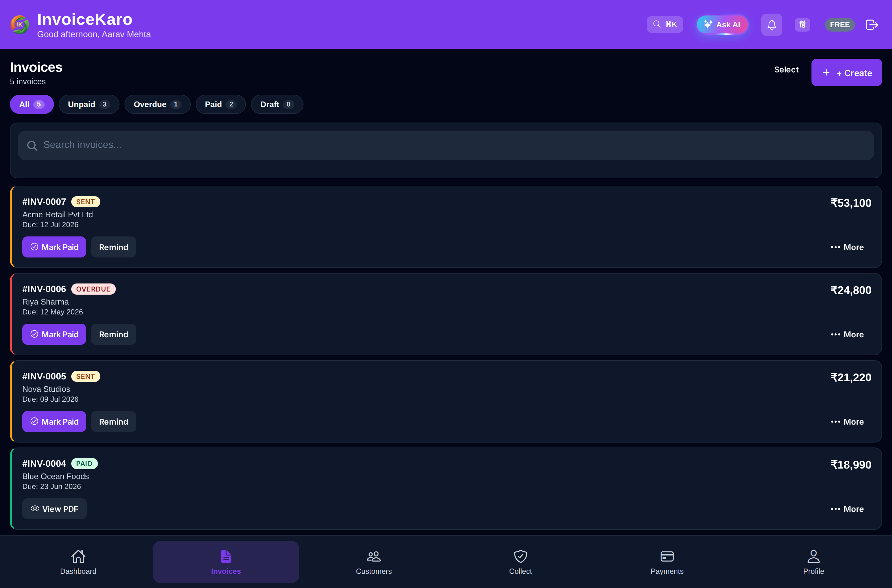Click amount ₹24,800

click(x=851, y=290)
